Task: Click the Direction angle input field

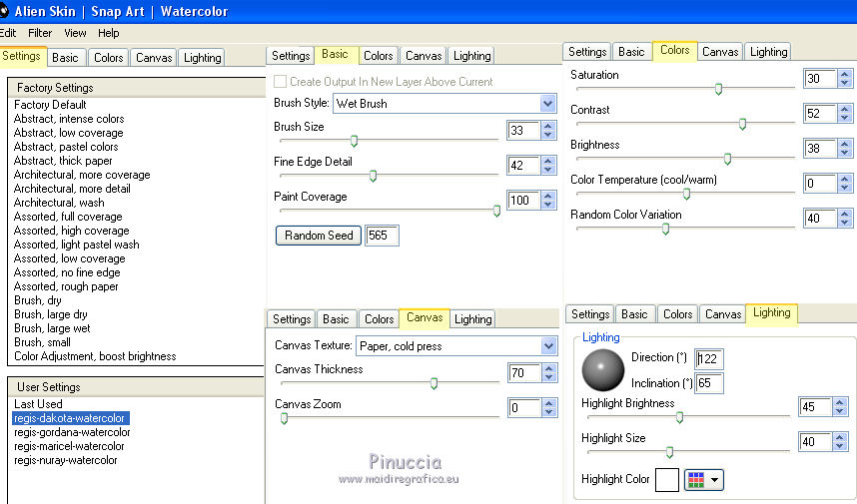Action: 710,358
